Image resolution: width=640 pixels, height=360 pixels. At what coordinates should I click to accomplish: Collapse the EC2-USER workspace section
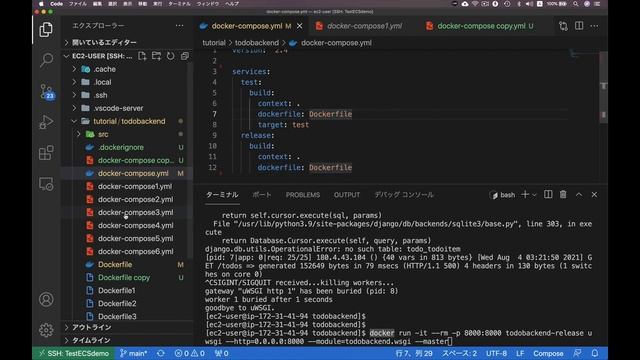click(x=98, y=56)
